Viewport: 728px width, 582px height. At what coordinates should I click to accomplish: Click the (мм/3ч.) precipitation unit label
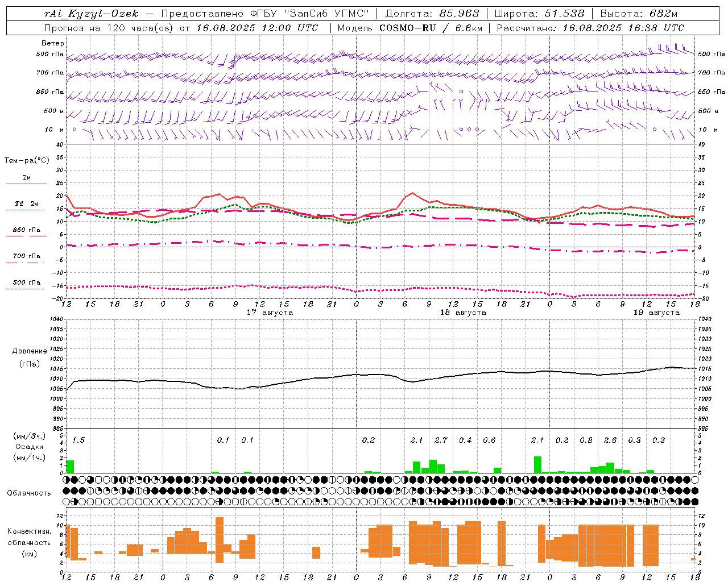pyautogui.click(x=30, y=436)
